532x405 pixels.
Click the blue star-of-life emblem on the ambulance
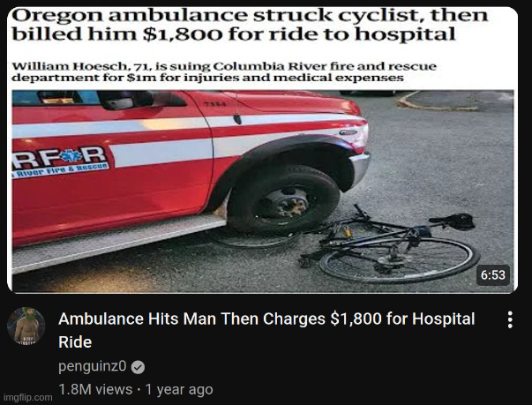click(71, 155)
